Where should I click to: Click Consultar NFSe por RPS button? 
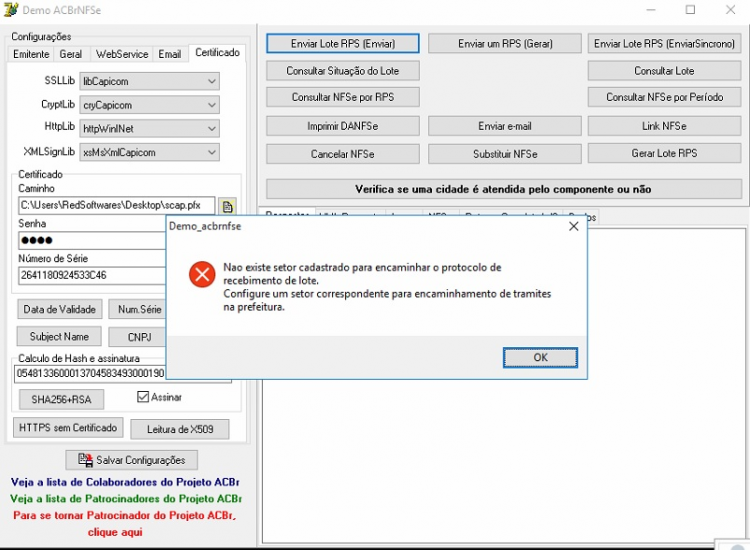point(343,97)
